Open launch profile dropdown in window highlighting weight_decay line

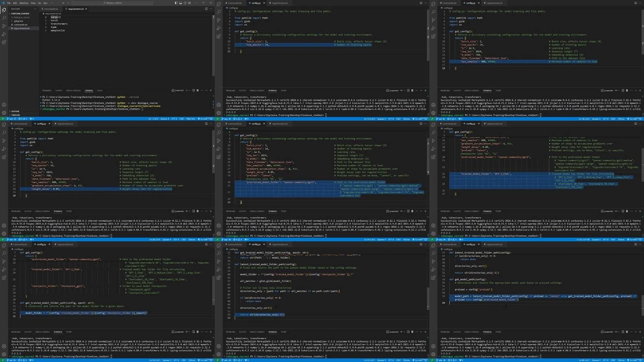tap(190, 211)
